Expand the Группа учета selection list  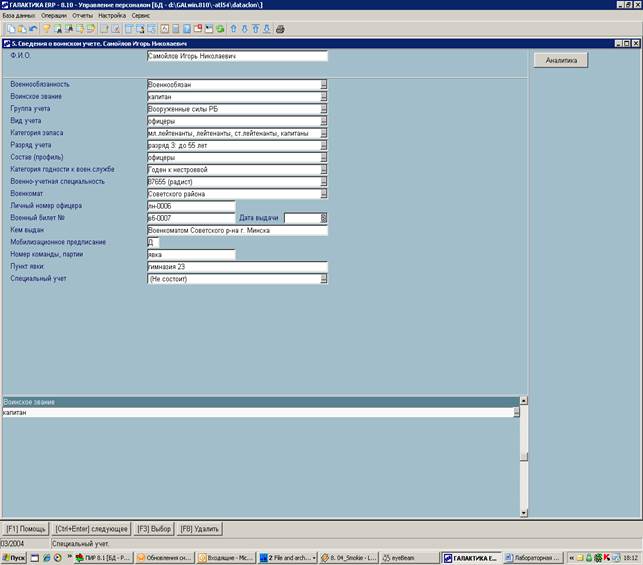click(x=324, y=109)
